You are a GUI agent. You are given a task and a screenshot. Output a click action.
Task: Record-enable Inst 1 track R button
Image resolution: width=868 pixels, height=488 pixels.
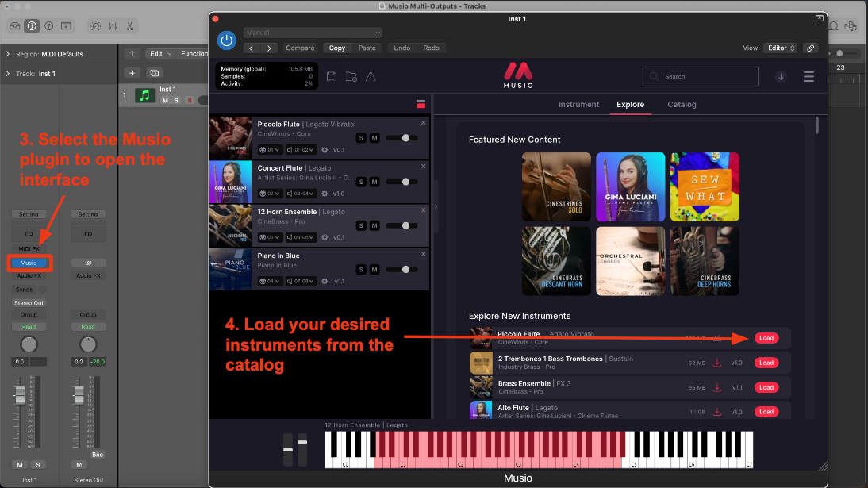click(x=190, y=100)
